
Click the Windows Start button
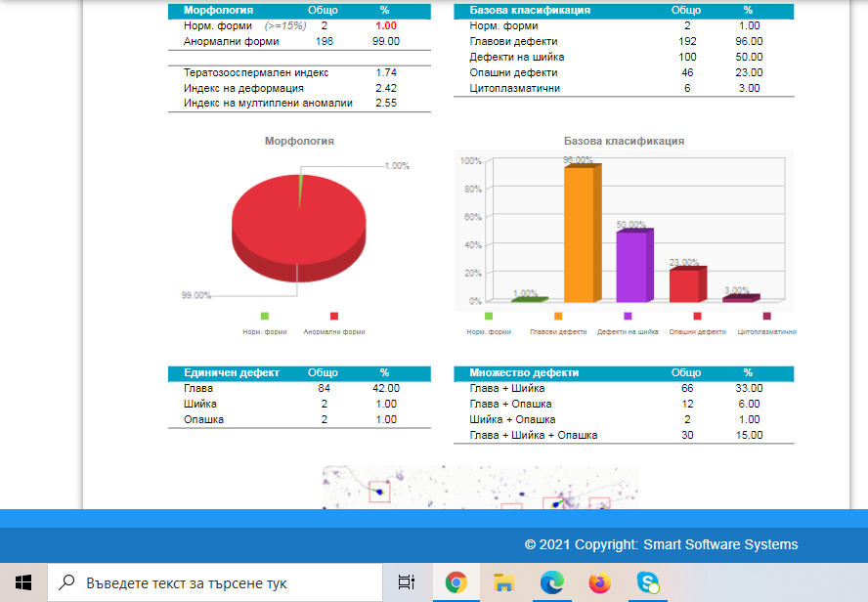coord(23,582)
